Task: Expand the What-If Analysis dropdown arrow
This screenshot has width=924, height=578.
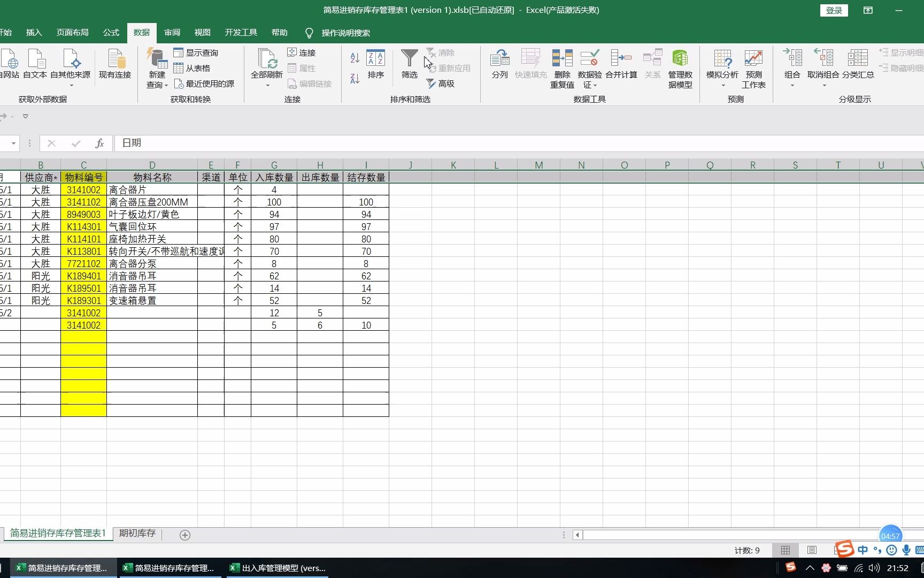Action: pyautogui.click(x=722, y=85)
